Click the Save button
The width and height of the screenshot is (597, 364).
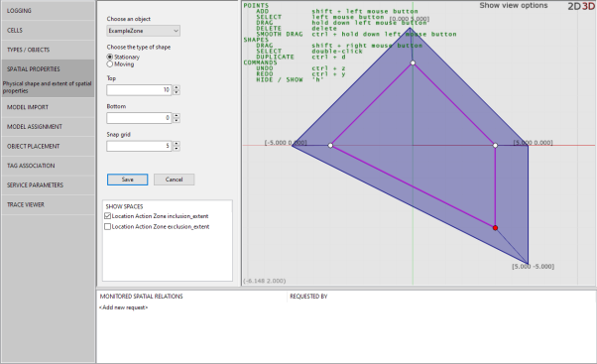click(x=127, y=180)
